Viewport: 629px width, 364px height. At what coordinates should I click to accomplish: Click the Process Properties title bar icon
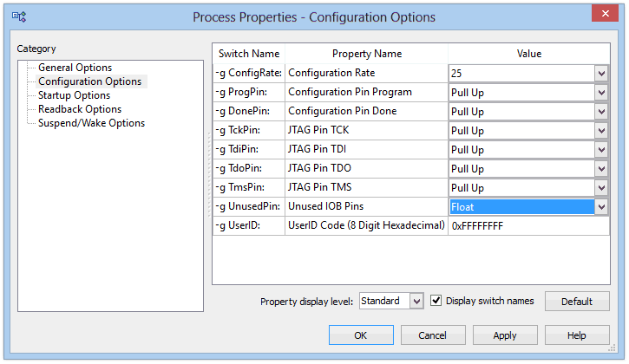click(18, 16)
